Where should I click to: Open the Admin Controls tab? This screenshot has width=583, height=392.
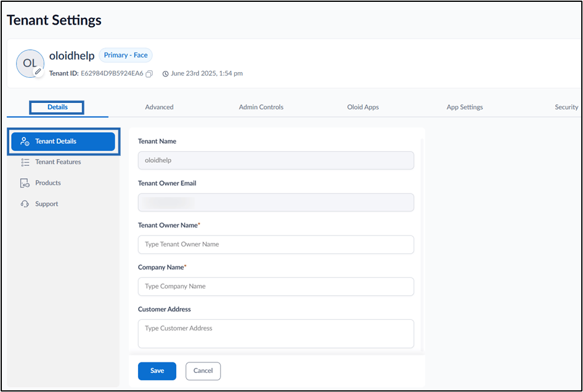tap(261, 107)
